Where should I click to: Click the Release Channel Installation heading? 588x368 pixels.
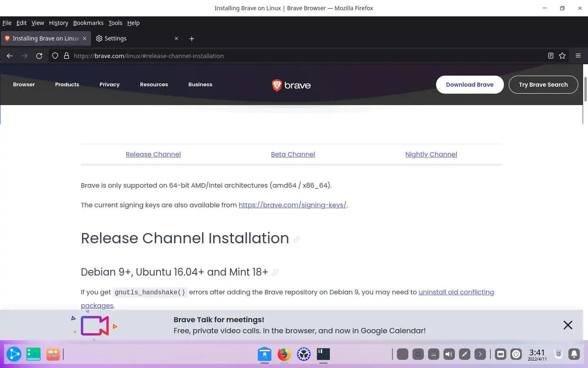[x=185, y=238]
